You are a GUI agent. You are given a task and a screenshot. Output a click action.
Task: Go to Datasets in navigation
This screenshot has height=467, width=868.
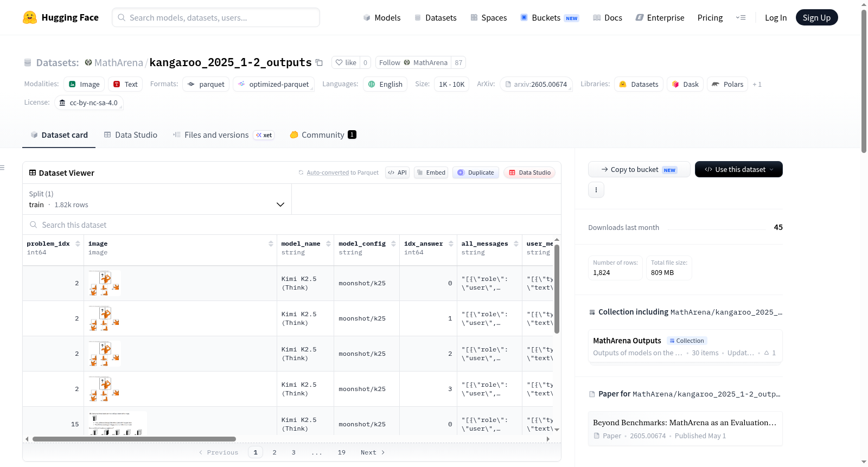[x=435, y=18]
